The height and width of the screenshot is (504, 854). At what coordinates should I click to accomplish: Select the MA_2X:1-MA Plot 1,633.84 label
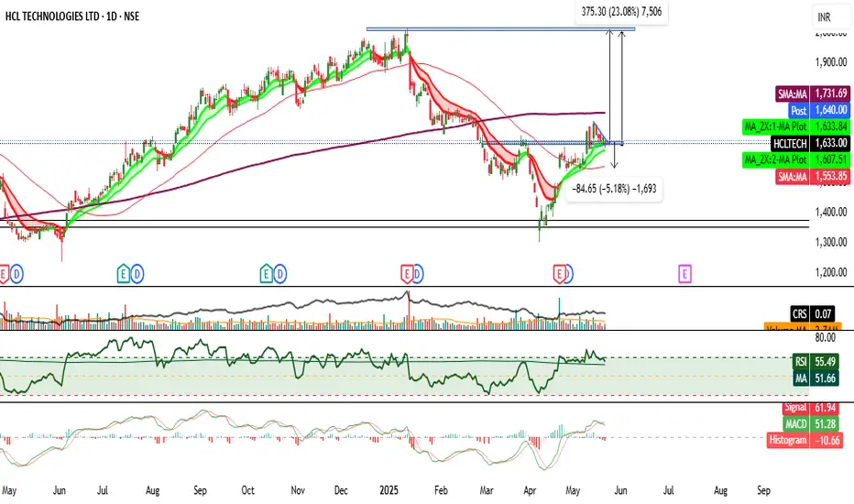click(795, 126)
